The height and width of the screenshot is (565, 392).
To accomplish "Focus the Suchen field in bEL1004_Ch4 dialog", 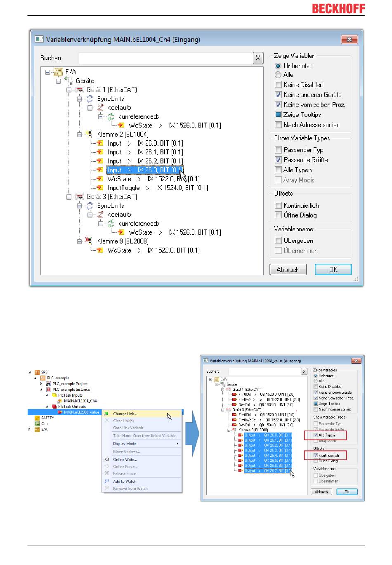I will click(165, 58).
